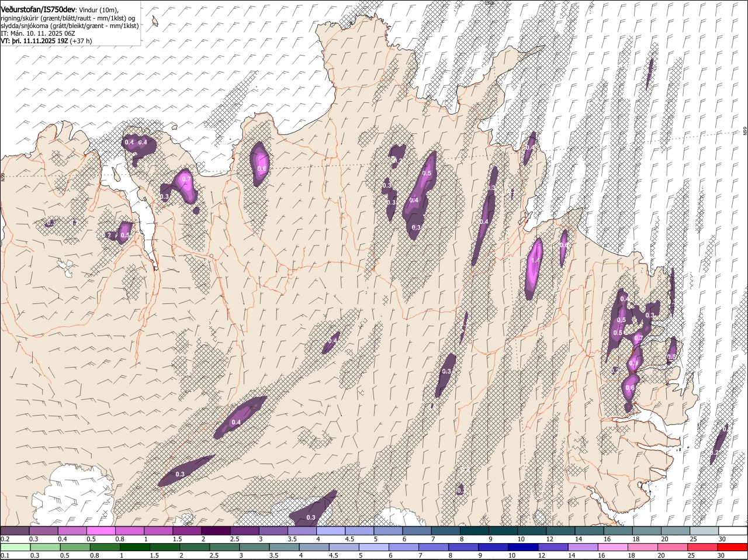Click the 'IT: Mán. 10. 11. 2025 06Z' line

pyautogui.click(x=39, y=34)
